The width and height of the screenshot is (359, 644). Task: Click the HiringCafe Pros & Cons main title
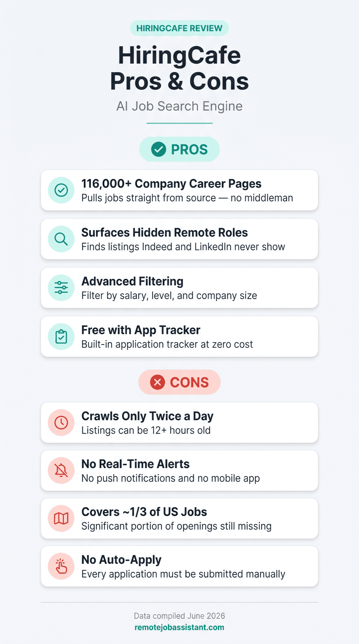pos(179,68)
